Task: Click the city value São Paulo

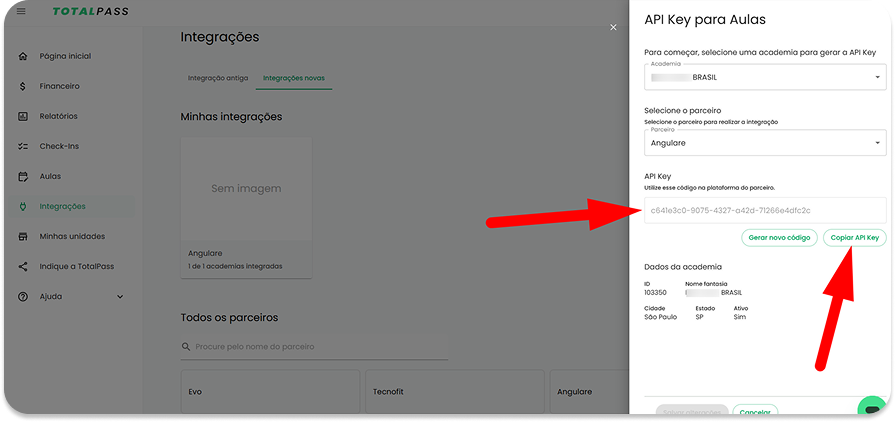Action: coord(660,317)
